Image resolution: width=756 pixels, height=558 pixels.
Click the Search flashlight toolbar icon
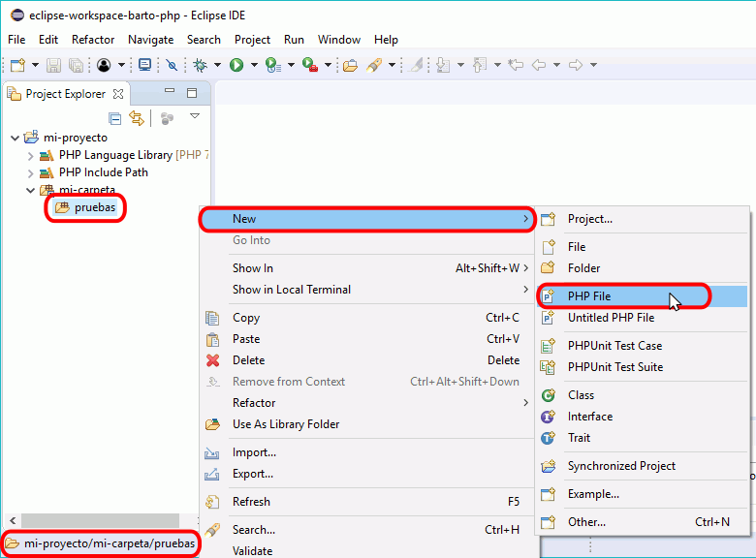[x=374, y=65]
